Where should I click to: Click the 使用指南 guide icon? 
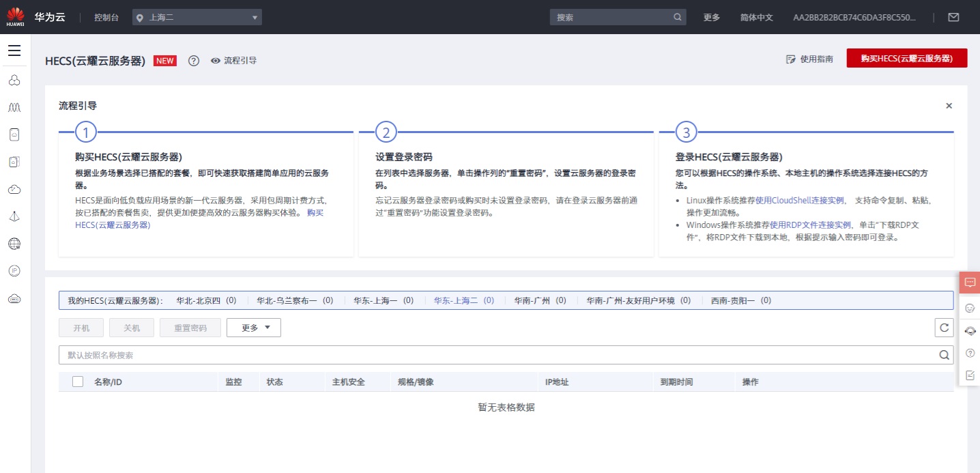coord(791,59)
